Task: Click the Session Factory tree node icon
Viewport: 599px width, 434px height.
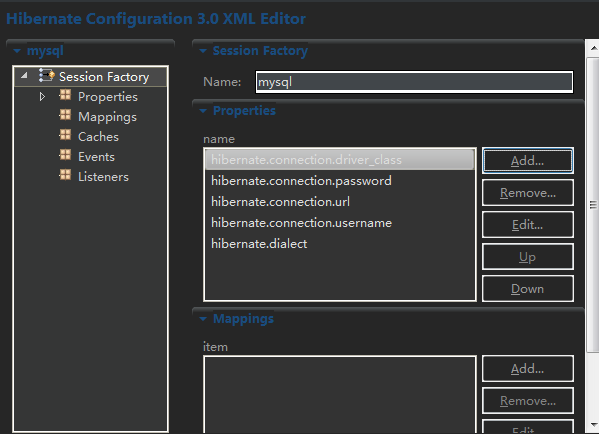Action: click(x=47, y=76)
